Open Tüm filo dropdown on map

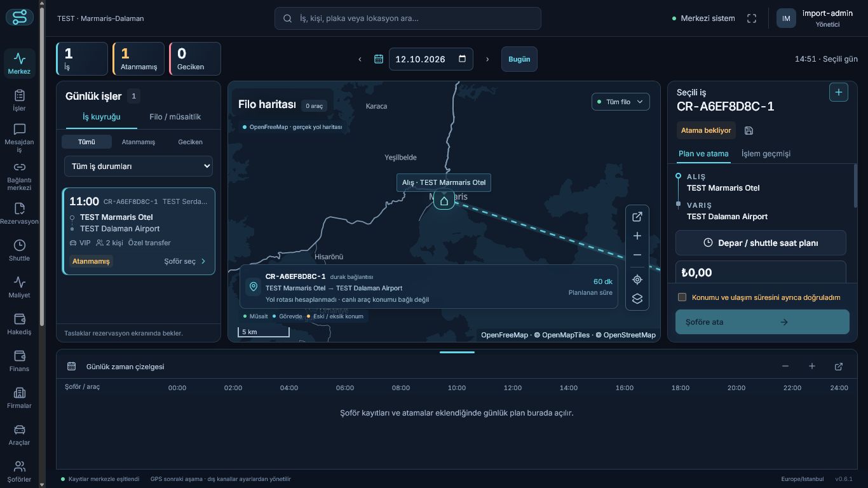coord(621,102)
